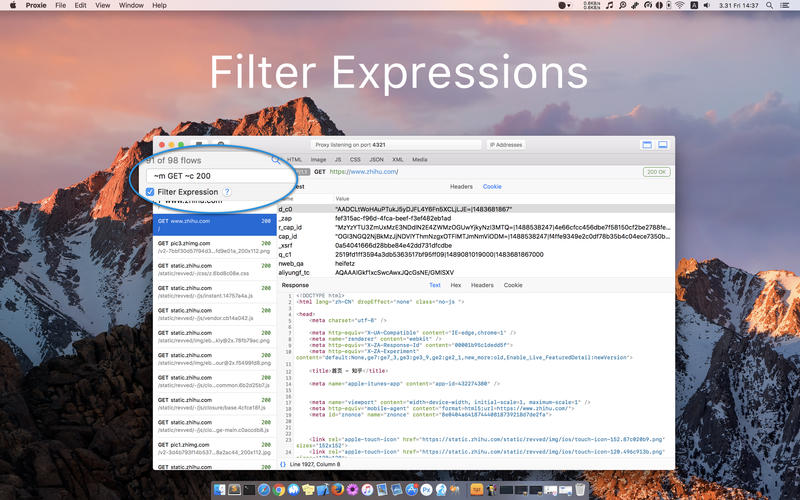800x500 pixels.
Task: Select the _xsrf cookie row
Action: click(x=476, y=245)
